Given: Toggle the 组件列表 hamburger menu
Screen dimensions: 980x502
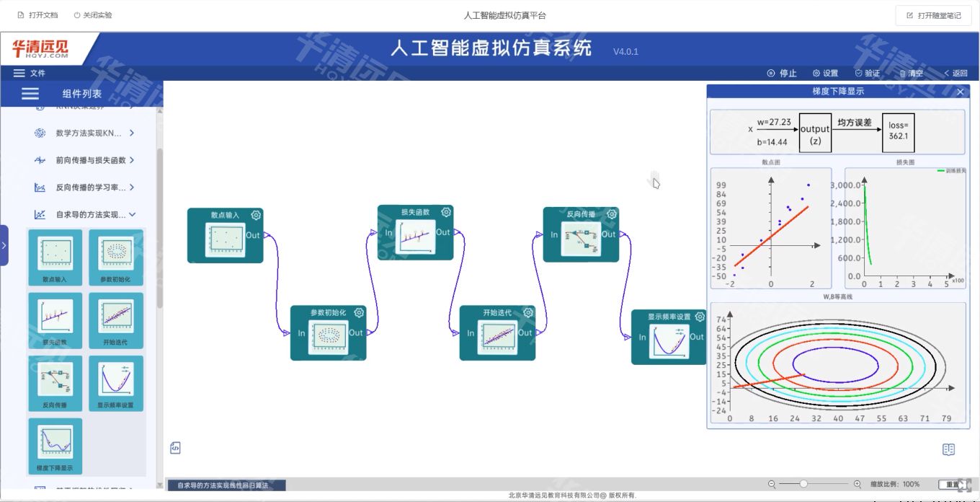Looking at the screenshot, I should click(x=30, y=94).
